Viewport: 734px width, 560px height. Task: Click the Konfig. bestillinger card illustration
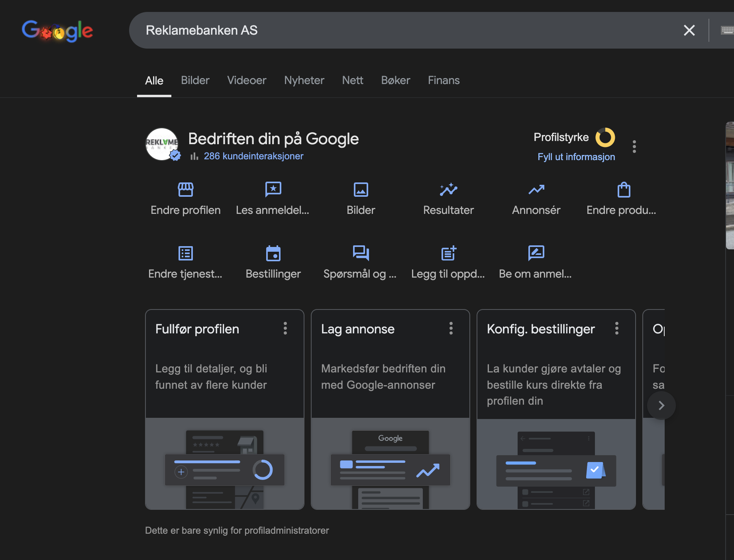tap(556, 464)
